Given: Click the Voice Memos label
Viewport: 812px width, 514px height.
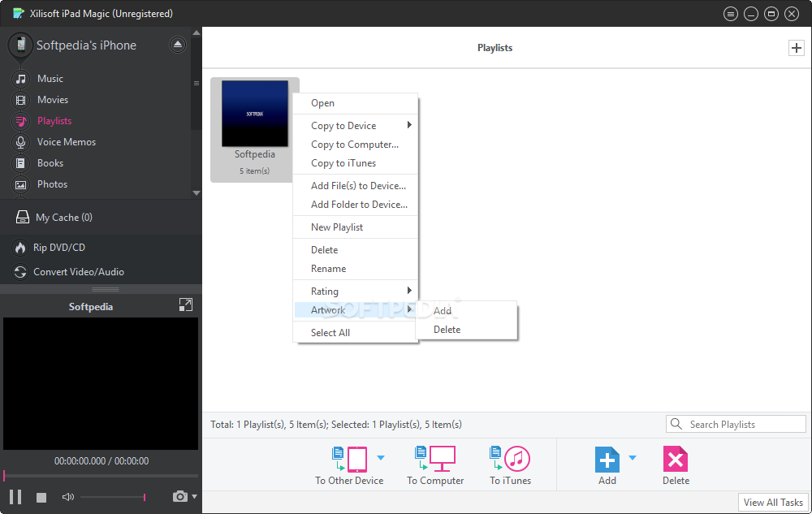Looking at the screenshot, I should pyautogui.click(x=67, y=142).
